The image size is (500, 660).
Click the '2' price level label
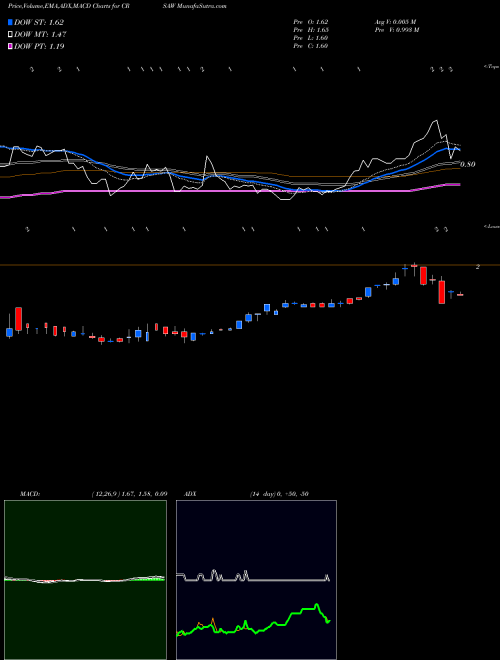coord(477,267)
